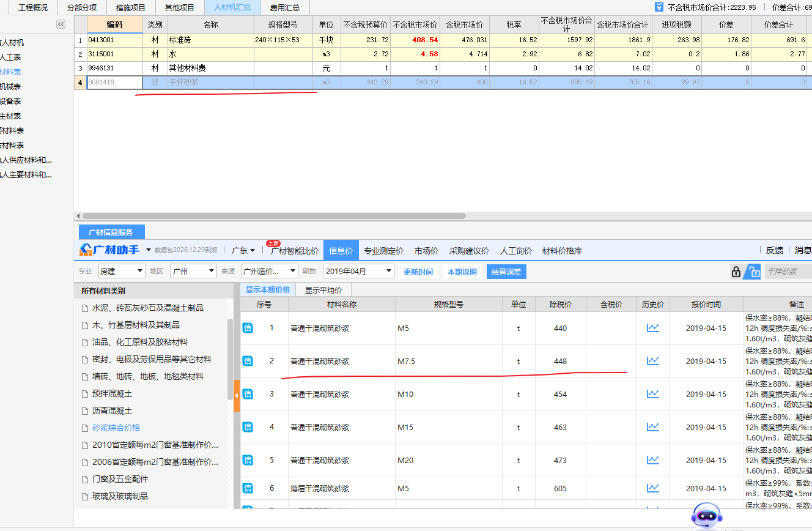The image size is (812, 531).
Task: Collapse category panel with orange arrow handle
Action: [237, 395]
